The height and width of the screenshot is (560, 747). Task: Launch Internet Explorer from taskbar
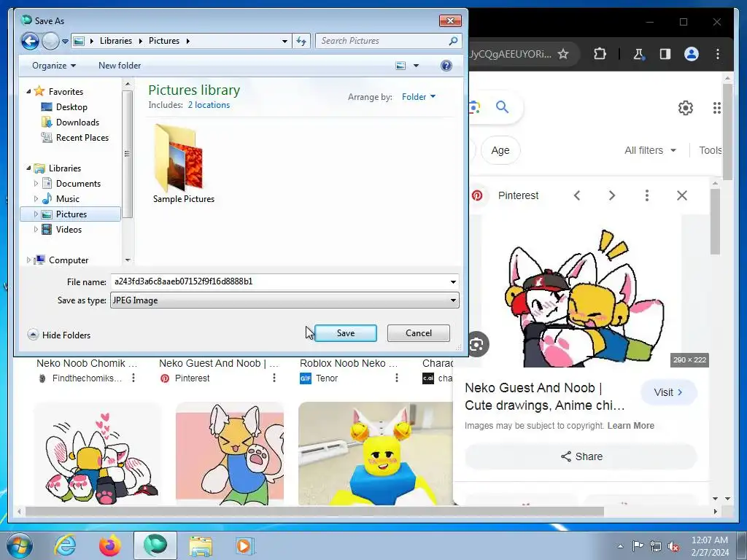pyautogui.click(x=65, y=545)
